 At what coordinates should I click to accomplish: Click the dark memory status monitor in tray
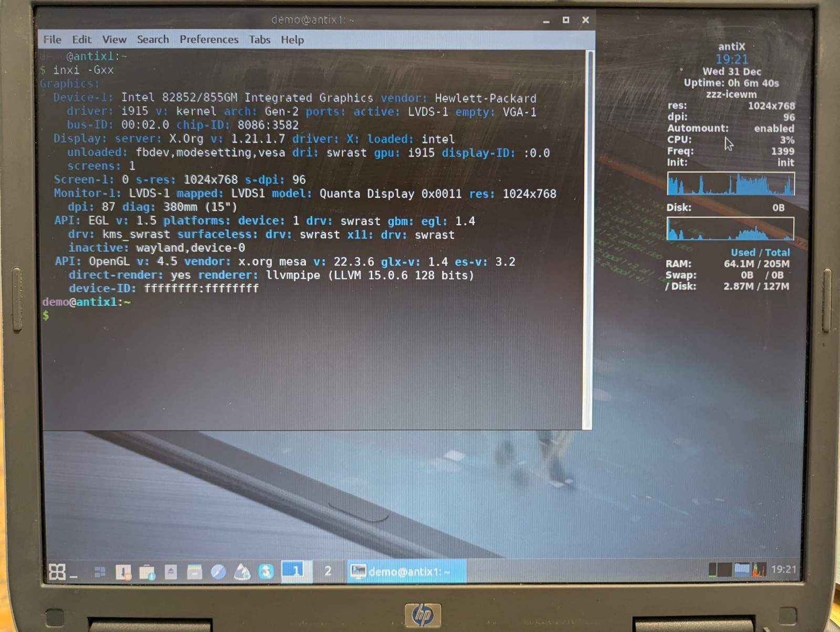click(x=725, y=570)
